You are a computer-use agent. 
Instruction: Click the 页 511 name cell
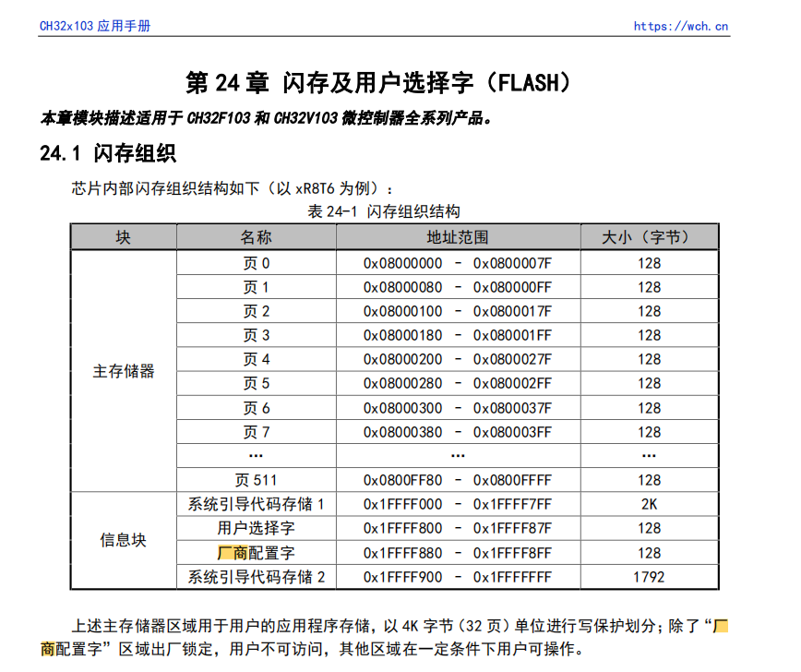(257, 480)
